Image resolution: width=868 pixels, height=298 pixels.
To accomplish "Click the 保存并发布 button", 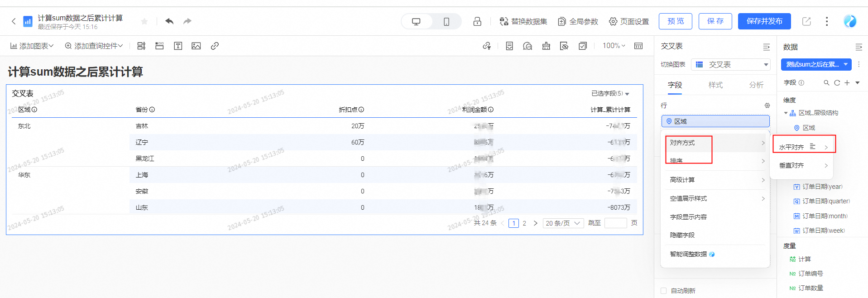I will coord(764,21).
